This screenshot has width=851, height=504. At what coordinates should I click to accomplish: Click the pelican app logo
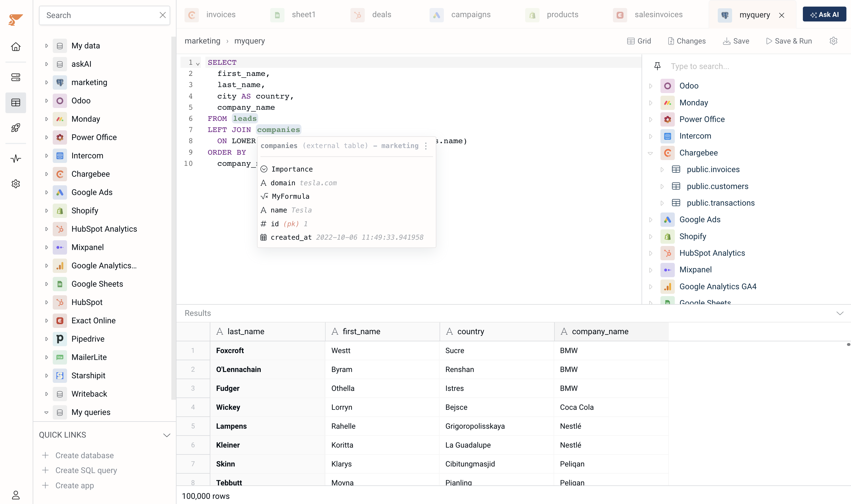coord(16,19)
